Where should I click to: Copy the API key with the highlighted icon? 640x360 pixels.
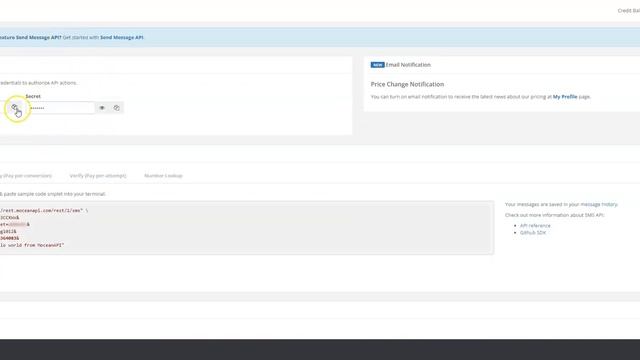[14, 107]
